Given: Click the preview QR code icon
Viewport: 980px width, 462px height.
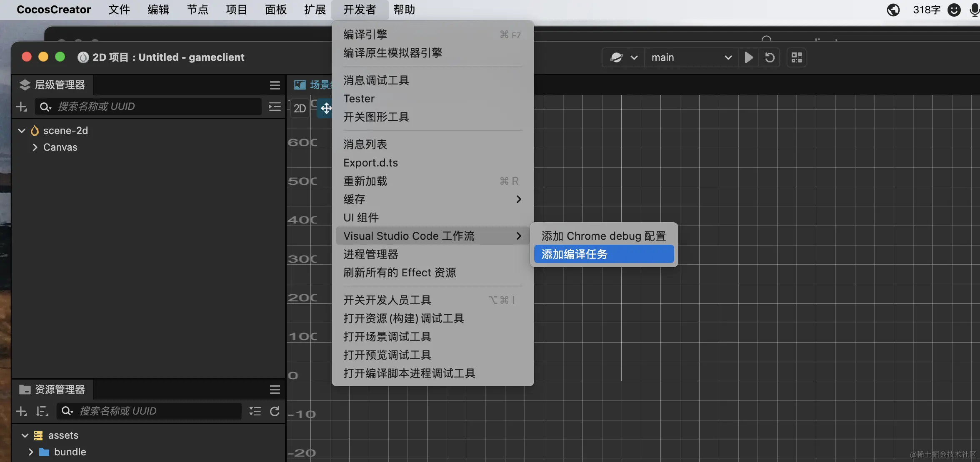Looking at the screenshot, I should [x=796, y=57].
